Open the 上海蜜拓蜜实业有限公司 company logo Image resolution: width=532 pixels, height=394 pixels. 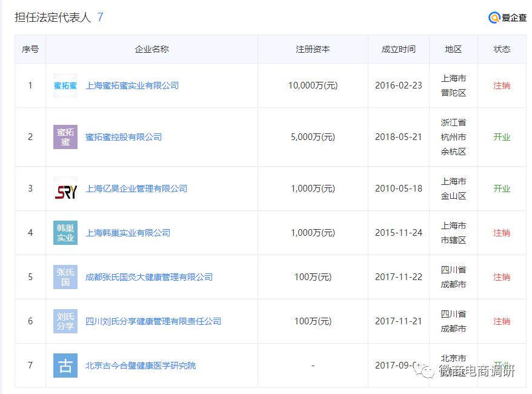(65, 85)
